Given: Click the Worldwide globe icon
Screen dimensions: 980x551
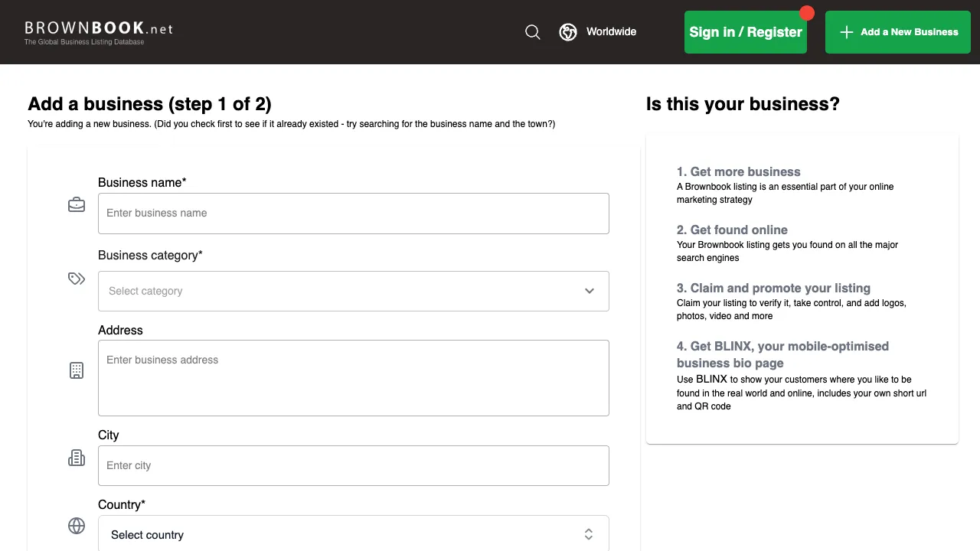Looking at the screenshot, I should tap(568, 32).
